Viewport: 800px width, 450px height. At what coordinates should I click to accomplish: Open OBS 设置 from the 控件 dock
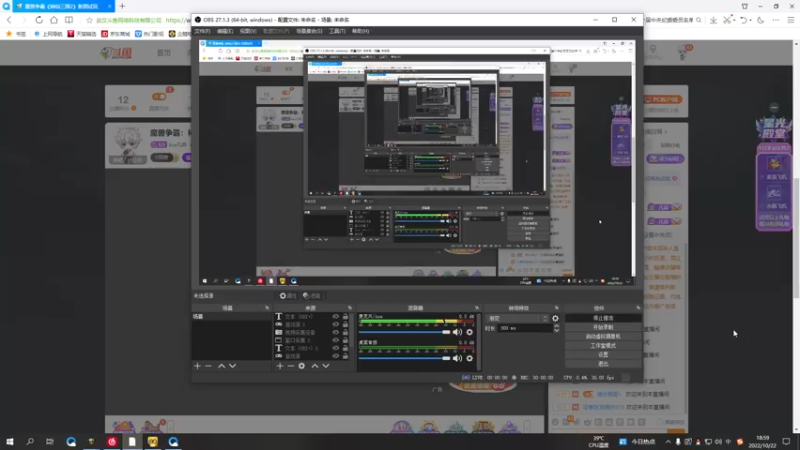[603, 355]
